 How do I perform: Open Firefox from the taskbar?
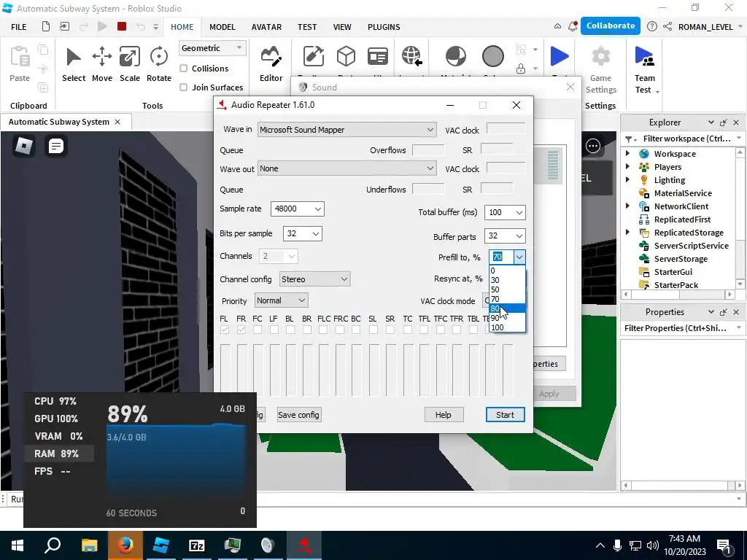point(125,545)
